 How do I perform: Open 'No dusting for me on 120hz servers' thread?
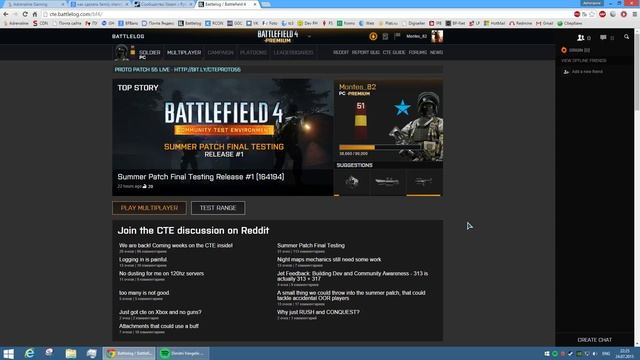[161, 273]
